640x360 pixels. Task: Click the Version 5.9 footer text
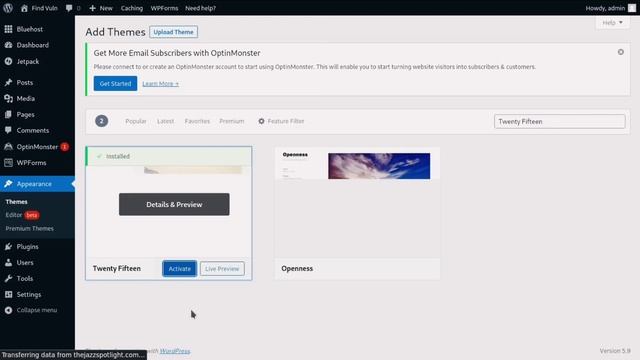click(615, 351)
